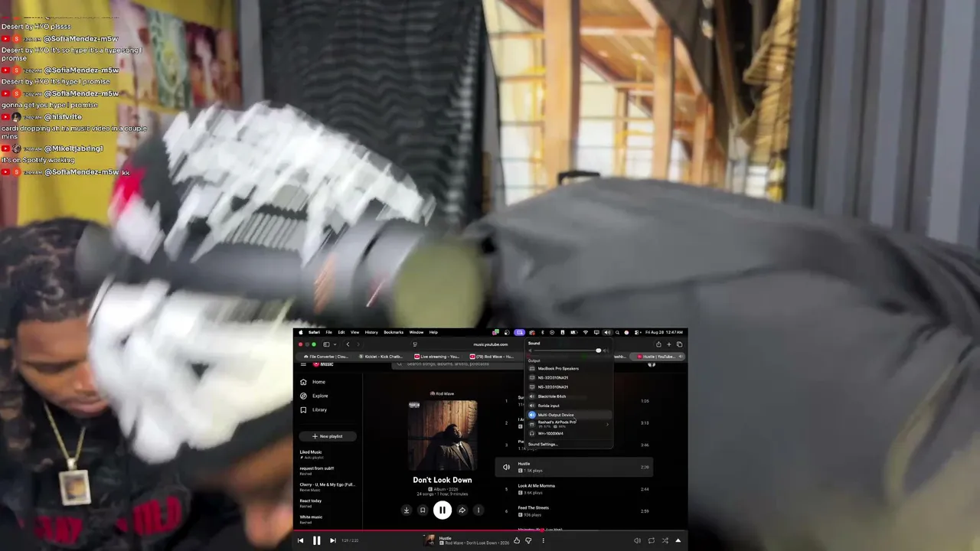Open the Apple menu

tap(300, 332)
